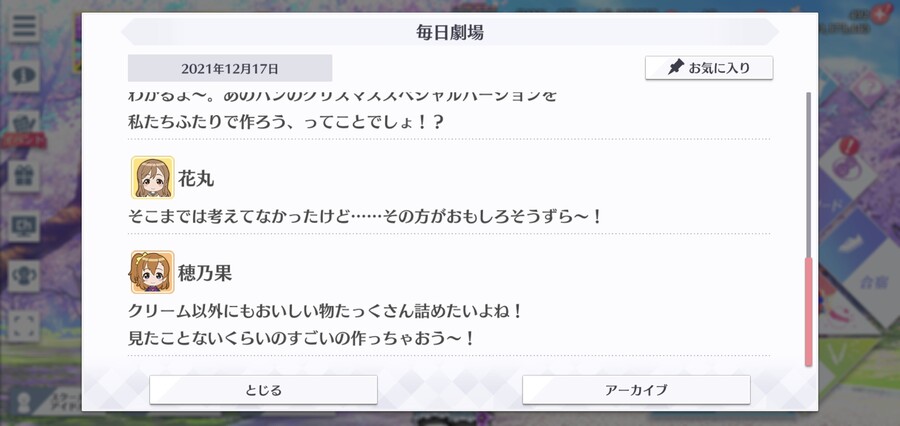Viewport: 900px width, 426px height.
Task: Toggle the fullscreen corners icon
Action: 24,326
